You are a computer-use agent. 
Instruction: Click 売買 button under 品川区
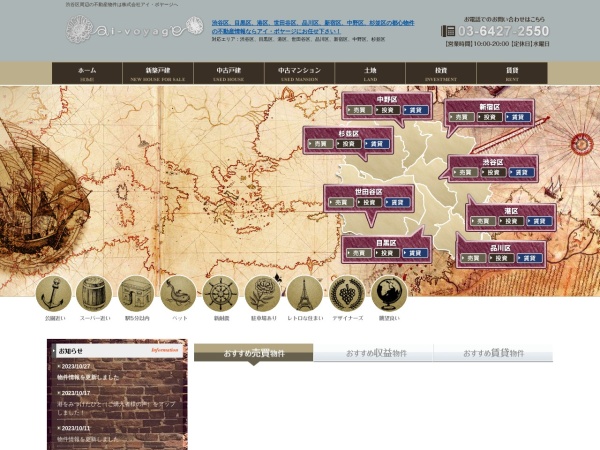[x=473, y=258]
